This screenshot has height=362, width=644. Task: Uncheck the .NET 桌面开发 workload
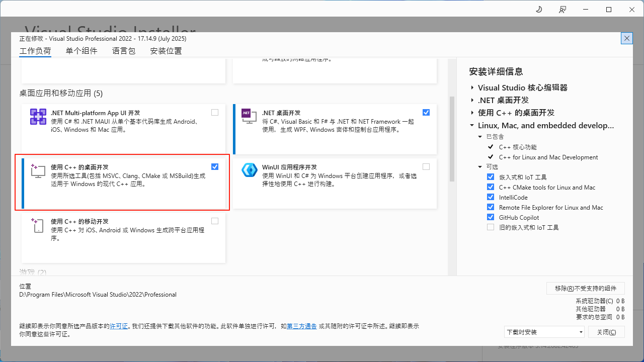(x=426, y=112)
